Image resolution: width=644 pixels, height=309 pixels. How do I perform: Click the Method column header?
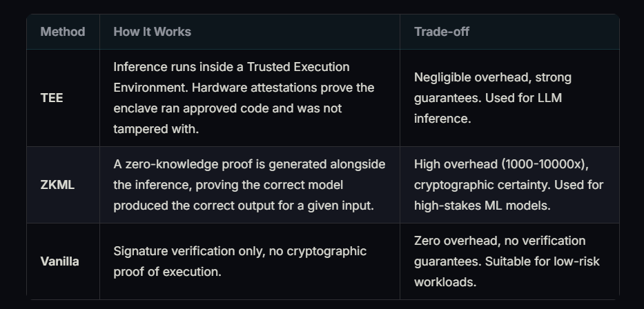(x=63, y=32)
